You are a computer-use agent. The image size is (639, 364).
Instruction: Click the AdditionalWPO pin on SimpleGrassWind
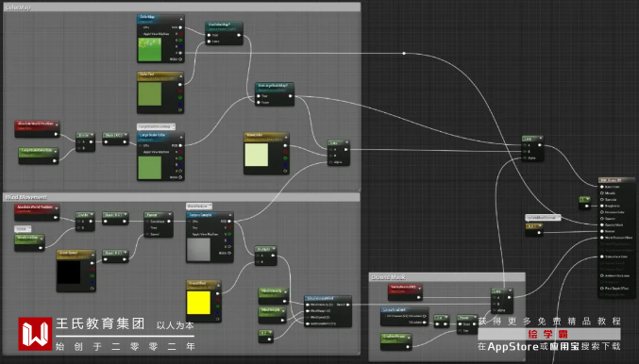point(308,323)
